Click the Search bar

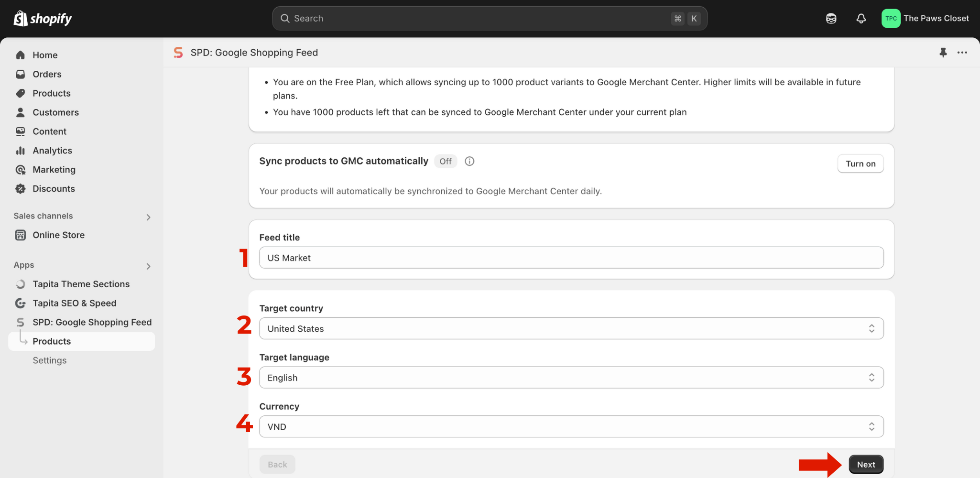click(490, 19)
